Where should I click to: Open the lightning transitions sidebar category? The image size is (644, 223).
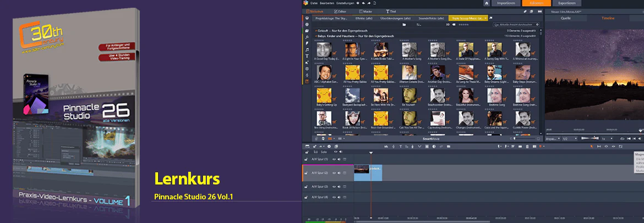(x=307, y=43)
